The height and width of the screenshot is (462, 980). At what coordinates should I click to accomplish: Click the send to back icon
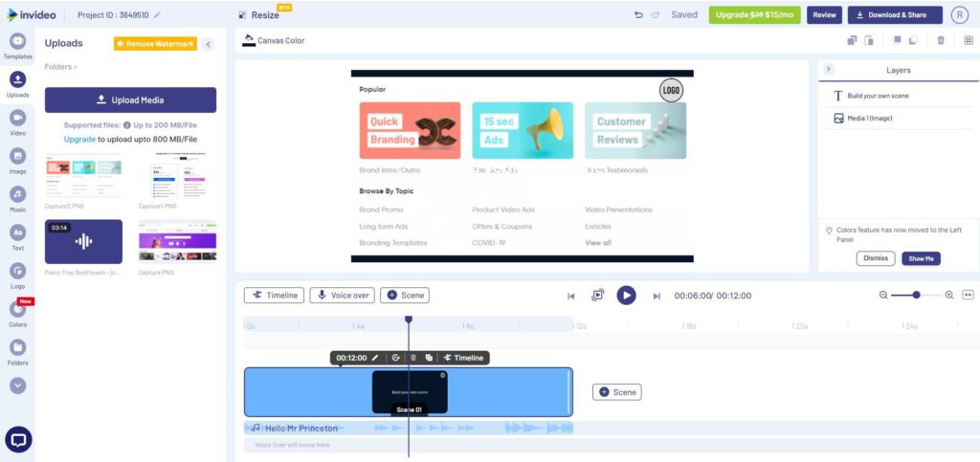pyautogui.click(x=913, y=40)
